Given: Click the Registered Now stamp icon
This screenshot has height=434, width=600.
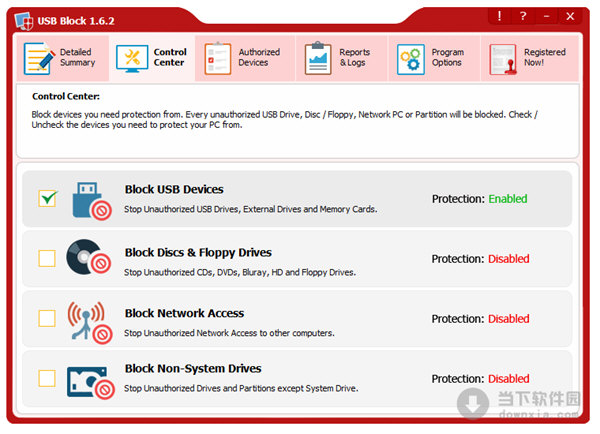Looking at the screenshot, I should pos(503,59).
